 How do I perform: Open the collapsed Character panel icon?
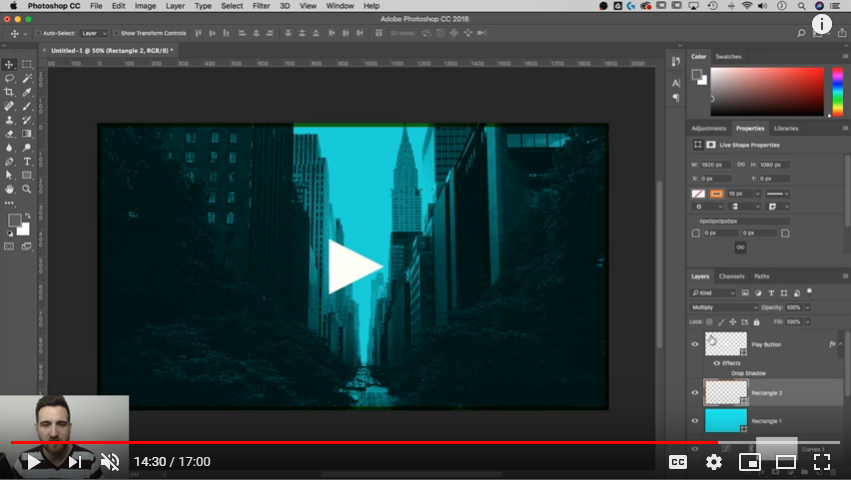(x=676, y=83)
